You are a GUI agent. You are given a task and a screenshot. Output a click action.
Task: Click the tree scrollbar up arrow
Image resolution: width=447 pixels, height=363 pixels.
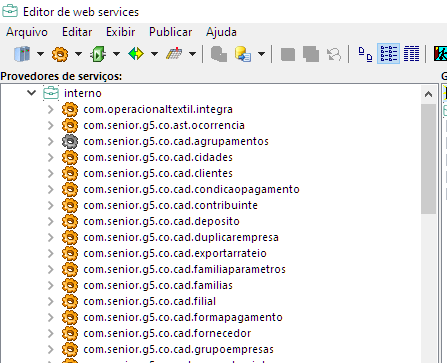pyautogui.click(x=429, y=94)
